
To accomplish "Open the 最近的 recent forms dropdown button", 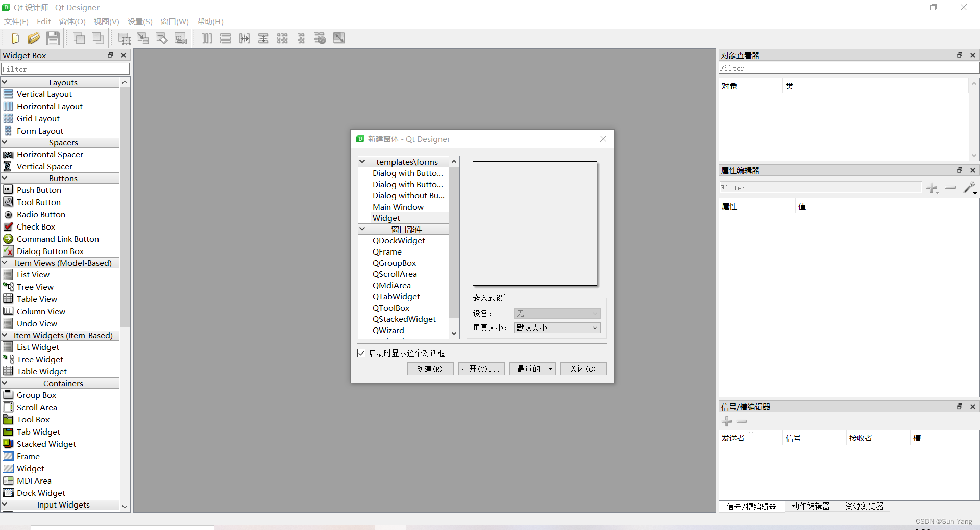I will (532, 369).
